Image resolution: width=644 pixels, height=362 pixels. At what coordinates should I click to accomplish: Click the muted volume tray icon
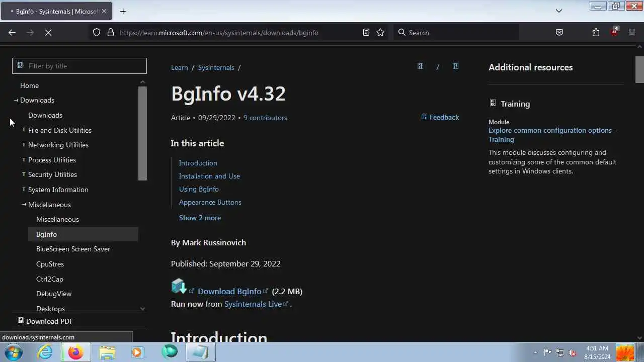572,352
